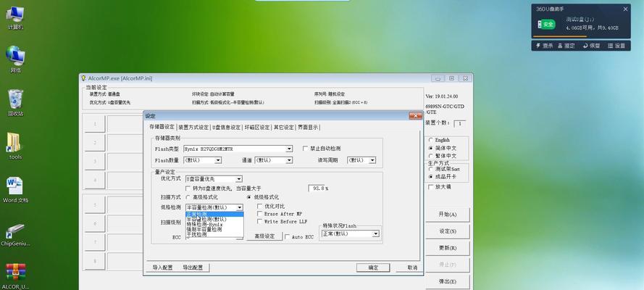Switch to U盘信息设定 tab
The width and height of the screenshot is (644, 290).
[x=226, y=128]
